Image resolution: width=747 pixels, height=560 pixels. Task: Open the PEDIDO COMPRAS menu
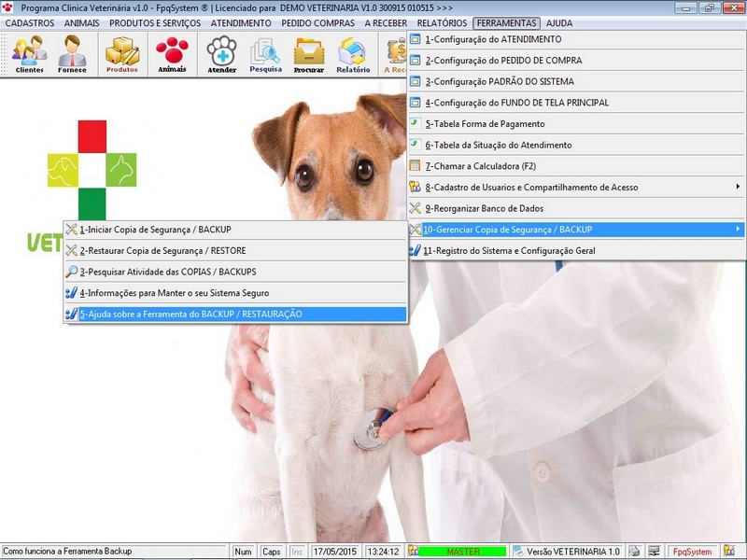pos(317,22)
